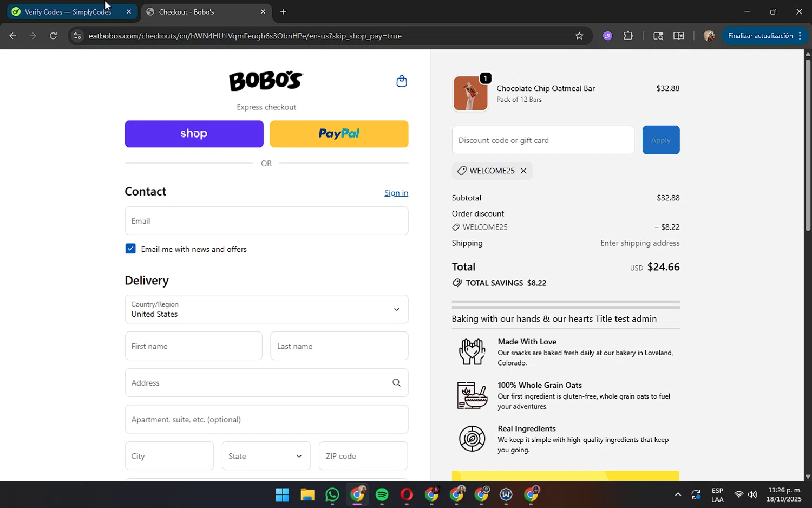Go back to the previous page
The height and width of the screenshot is (508, 812).
pos(12,36)
